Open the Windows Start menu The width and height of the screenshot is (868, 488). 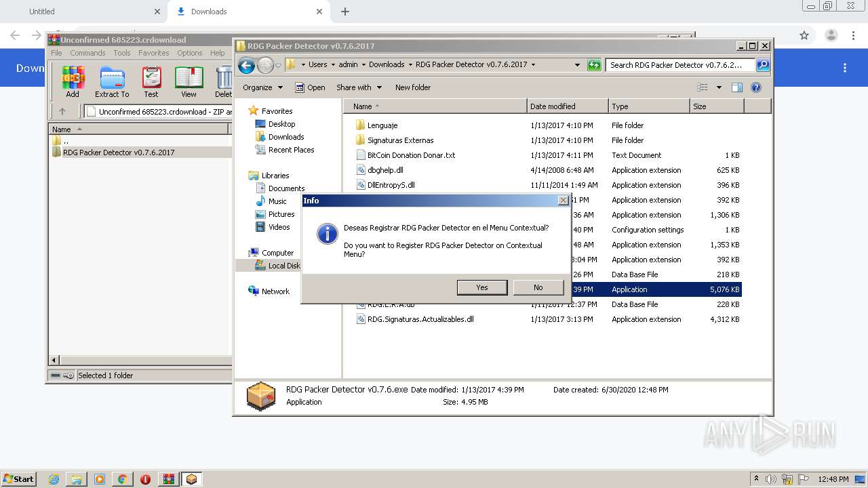tap(18, 479)
